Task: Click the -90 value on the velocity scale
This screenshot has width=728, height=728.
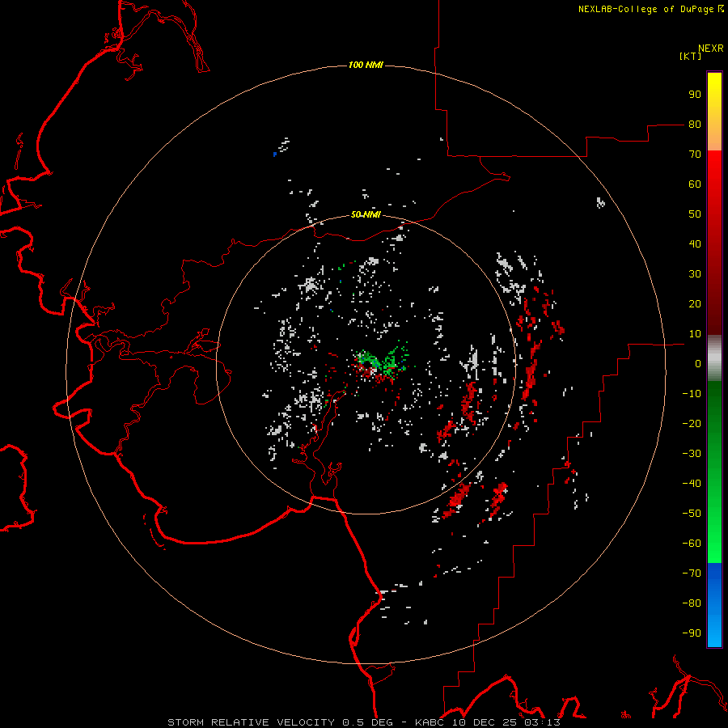Action: [x=692, y=633]
